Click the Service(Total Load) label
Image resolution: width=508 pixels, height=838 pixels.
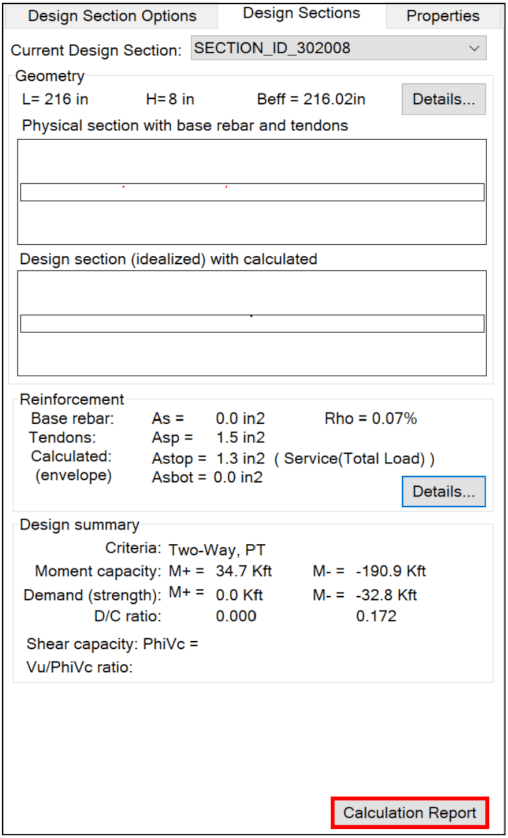pos(354,459)
